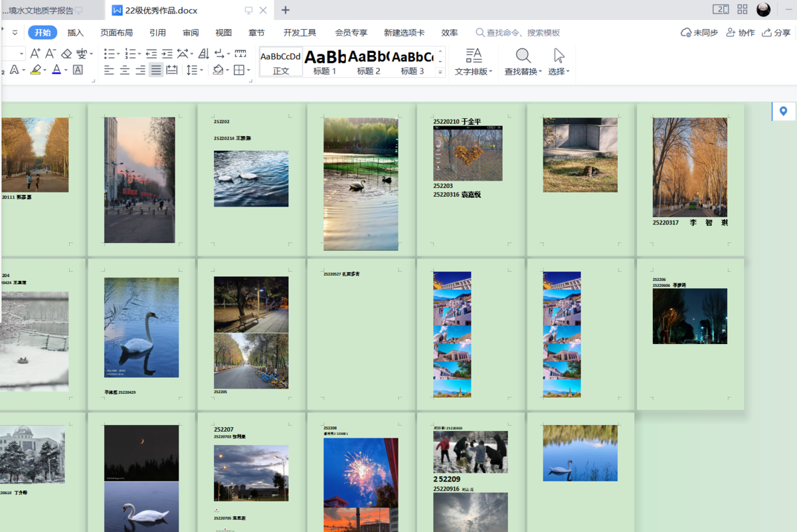Increase the paragraph indent
The image size is (797, 532).
pos(167,54)
